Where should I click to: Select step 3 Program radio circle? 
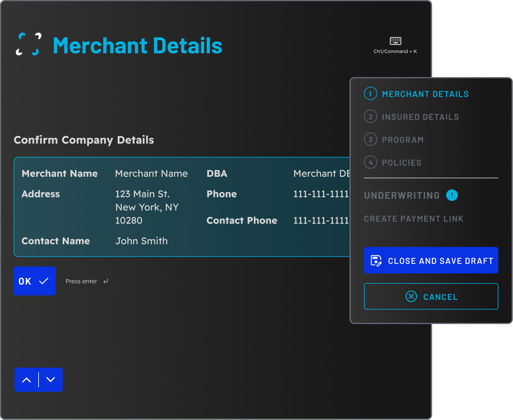[x=370, y=139]
